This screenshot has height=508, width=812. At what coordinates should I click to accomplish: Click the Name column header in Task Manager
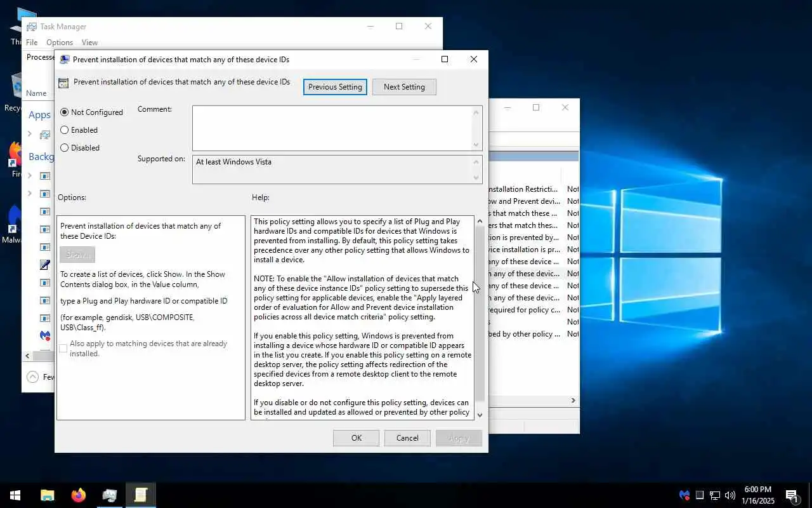tap(36, 93)
